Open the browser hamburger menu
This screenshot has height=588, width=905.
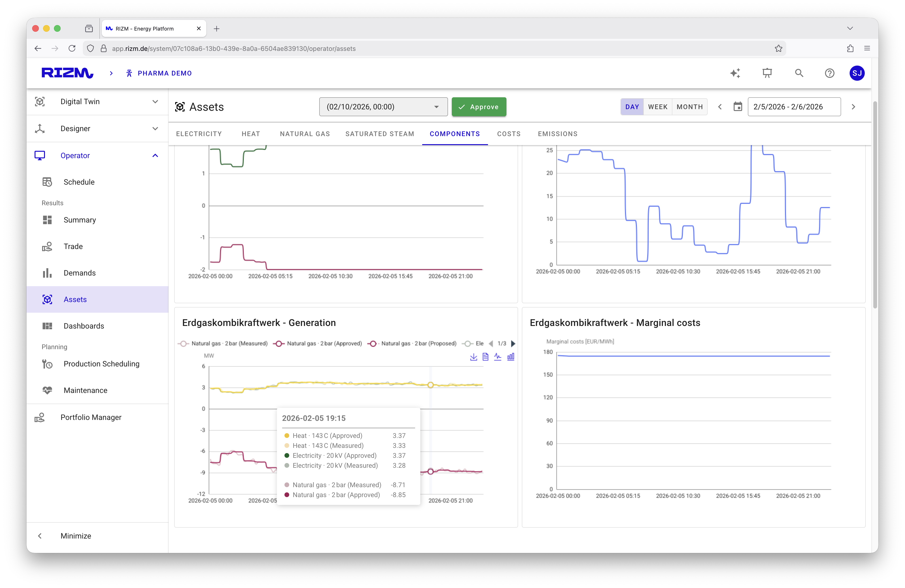[867, 48]
